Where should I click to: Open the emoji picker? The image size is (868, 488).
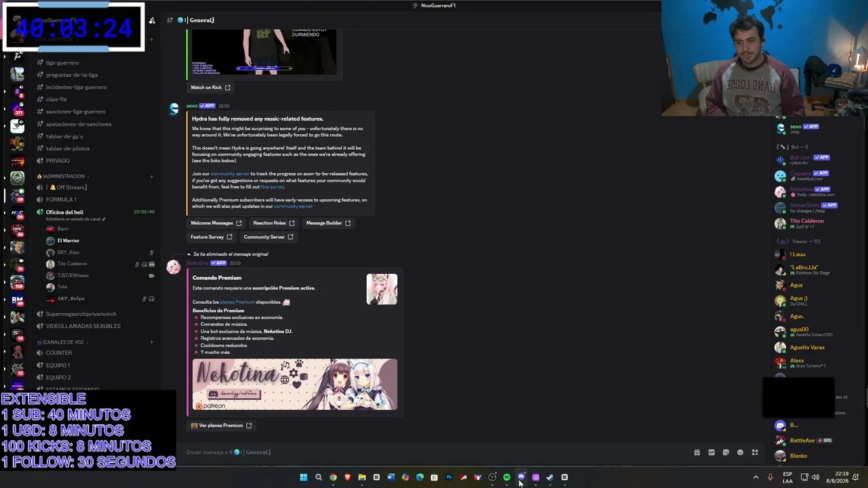point(740,452)
